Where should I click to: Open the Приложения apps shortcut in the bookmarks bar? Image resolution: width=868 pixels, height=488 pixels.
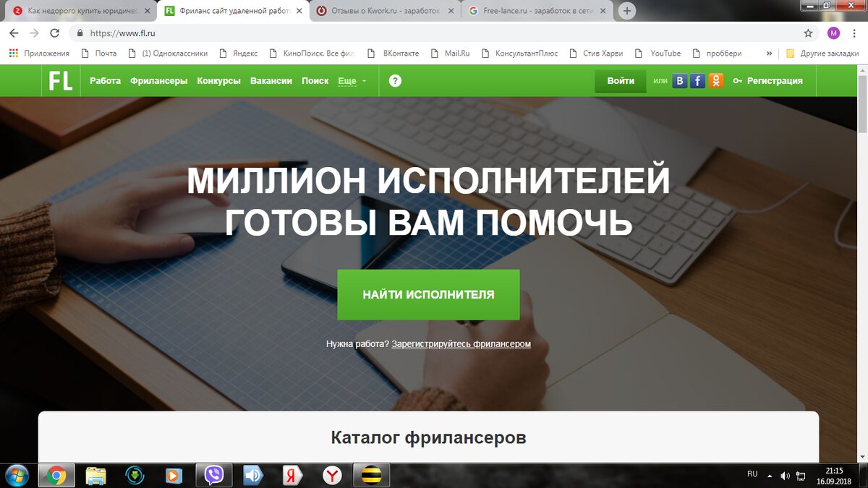point(39,53)
